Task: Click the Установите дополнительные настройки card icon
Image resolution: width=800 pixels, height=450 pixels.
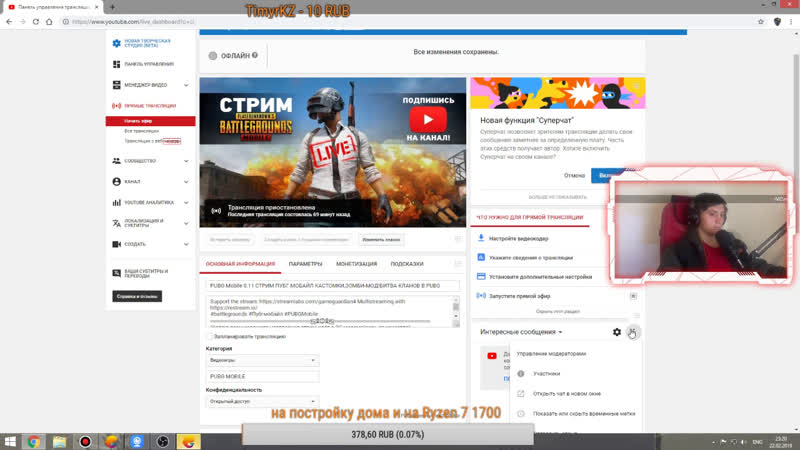Action: (481, 277)
